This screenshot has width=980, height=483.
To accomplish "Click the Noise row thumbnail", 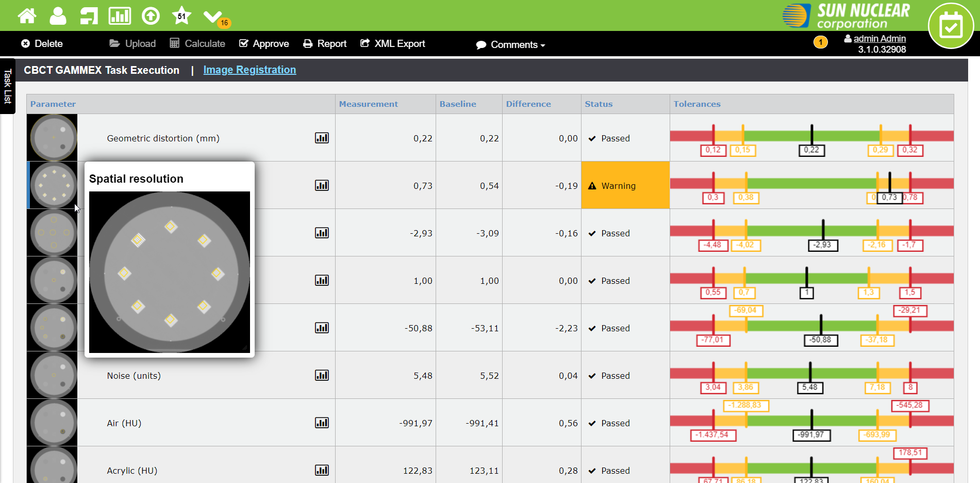I will tap(53, 375).
